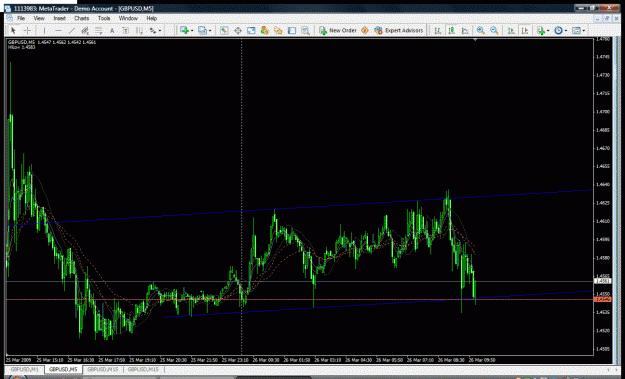Open the Insert menu

pos(59,18)
